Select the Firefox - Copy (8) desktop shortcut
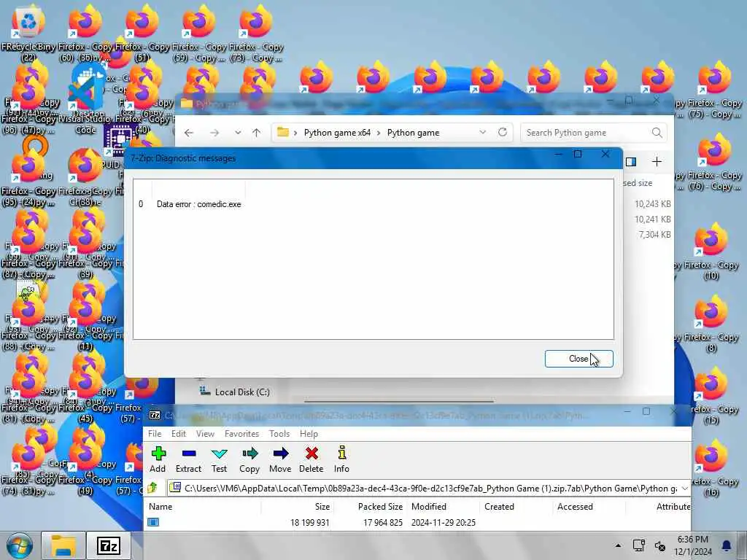Image resolution: width=747 pixels, height=560 pixels. click(x=711, y=324)
